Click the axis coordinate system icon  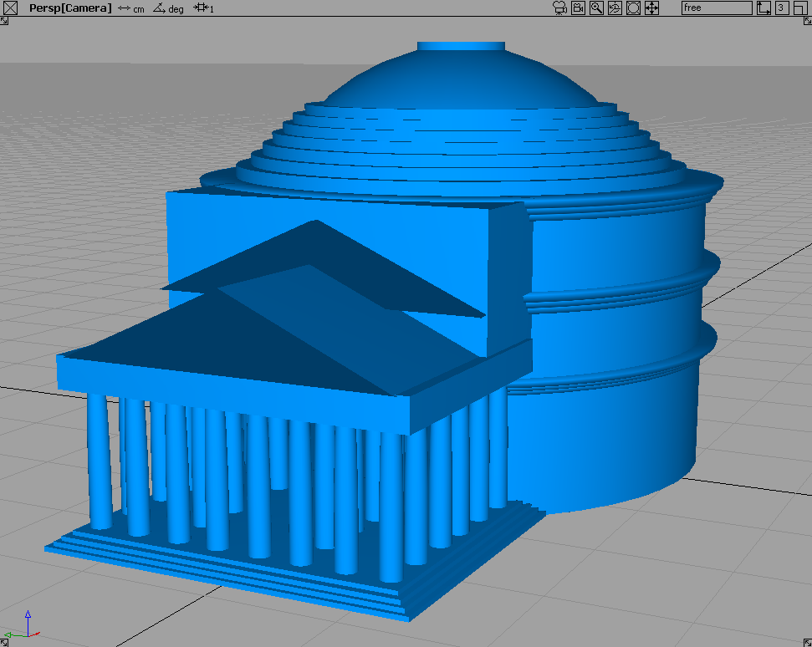[x=763, y=8]
